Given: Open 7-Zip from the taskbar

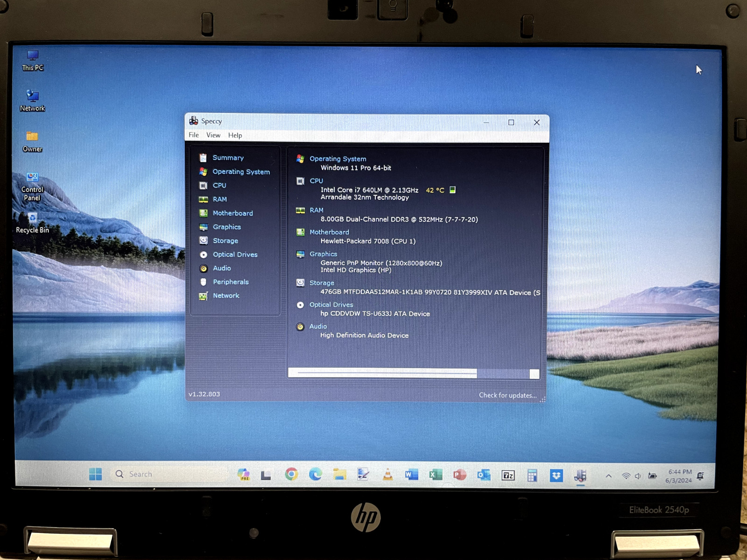Looking at the screenshot, I should (x=508, y=476).
